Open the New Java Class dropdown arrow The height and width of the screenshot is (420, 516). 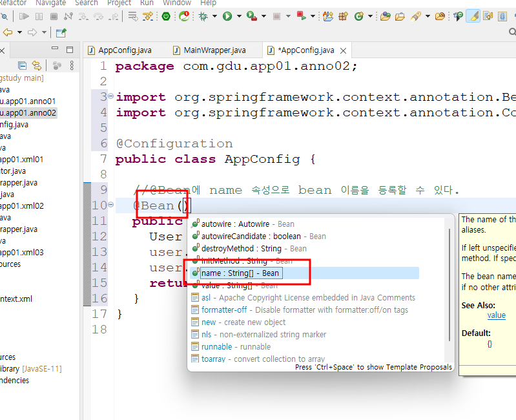pyautogui.click(x=370, y=16)
